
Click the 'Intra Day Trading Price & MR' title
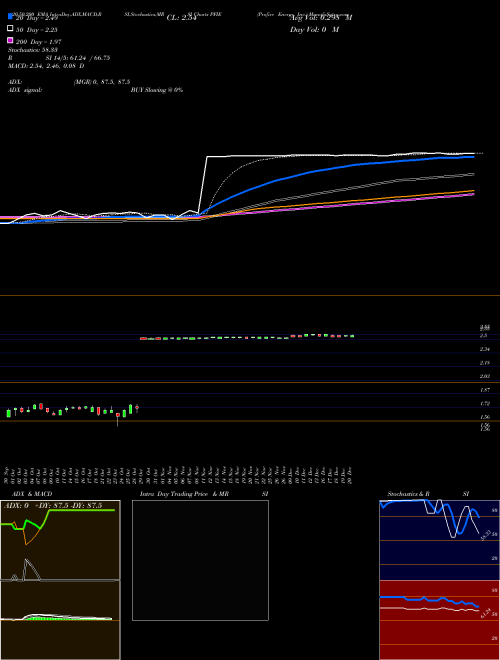(184, 494)
